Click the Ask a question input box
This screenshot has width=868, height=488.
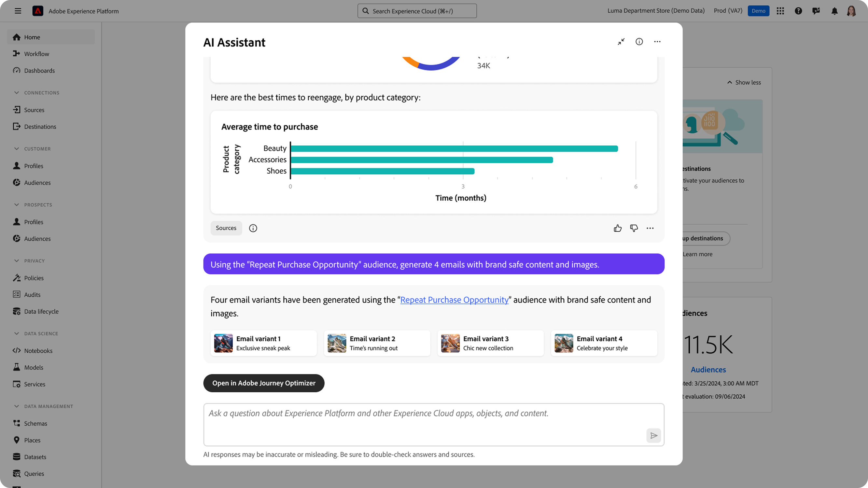434,425
